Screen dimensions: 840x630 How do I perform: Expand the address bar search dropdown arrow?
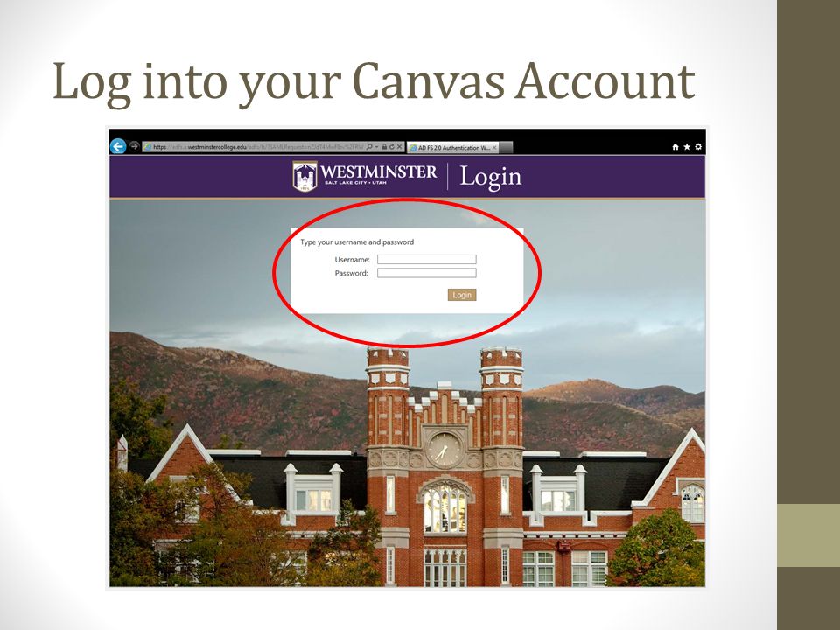coord(376,147)
